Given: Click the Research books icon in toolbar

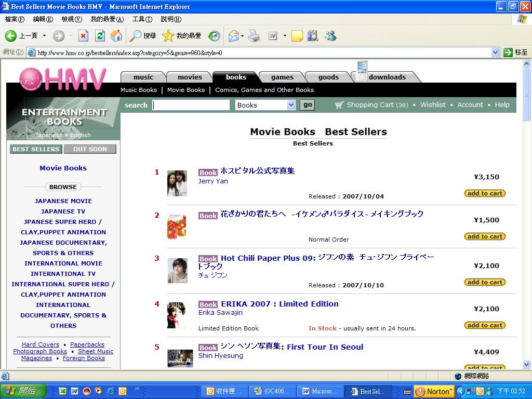Looking at the screenshot, I should pyautogui.click(x=313, y=36).
